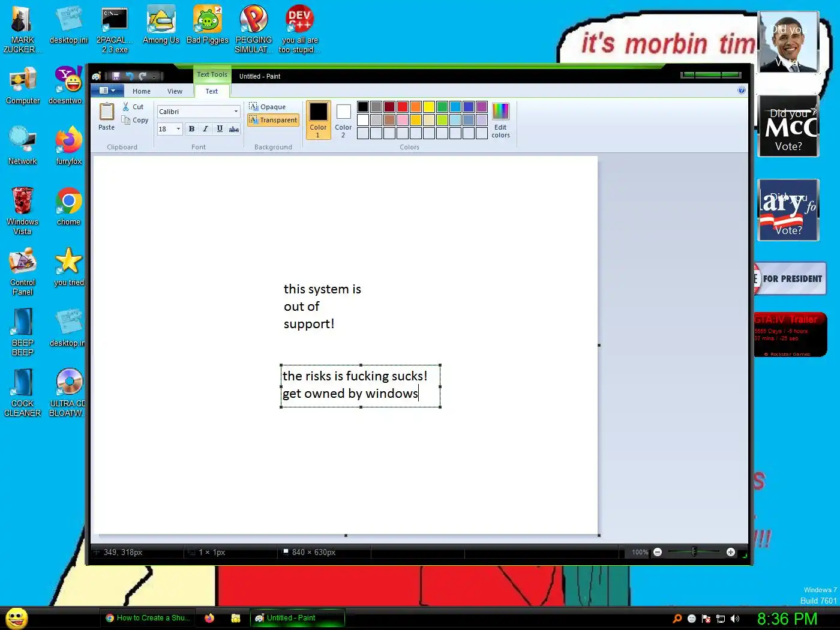Click the volume speaker tray icon

click(735, 619)
